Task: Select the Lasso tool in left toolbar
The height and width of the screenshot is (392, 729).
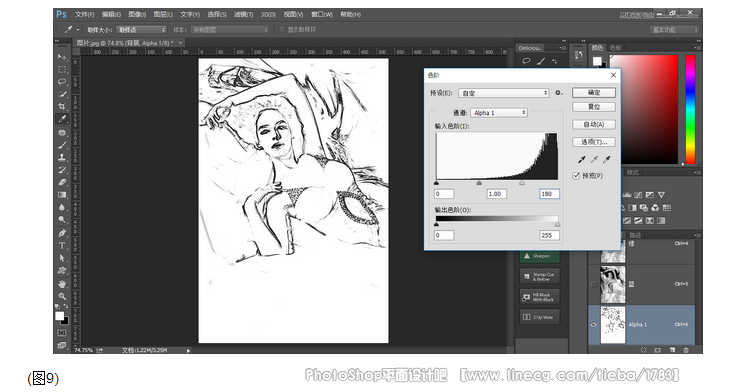Action: coord(62,82)
